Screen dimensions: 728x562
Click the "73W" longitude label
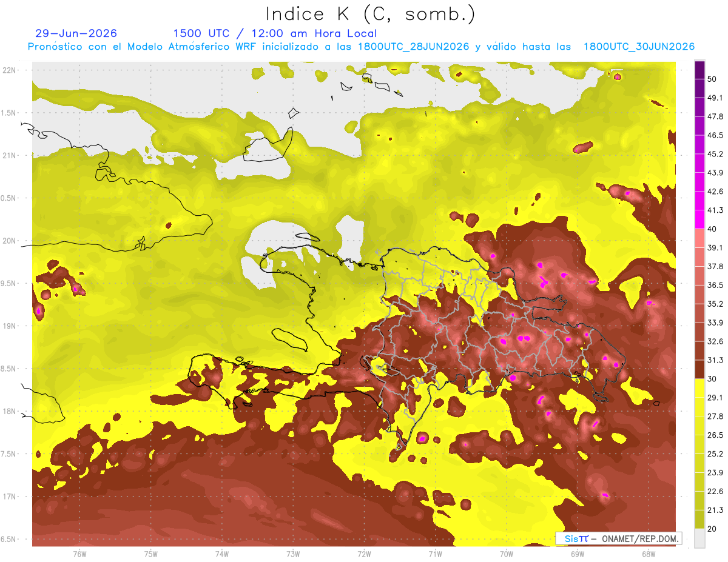tap(293, 554)
